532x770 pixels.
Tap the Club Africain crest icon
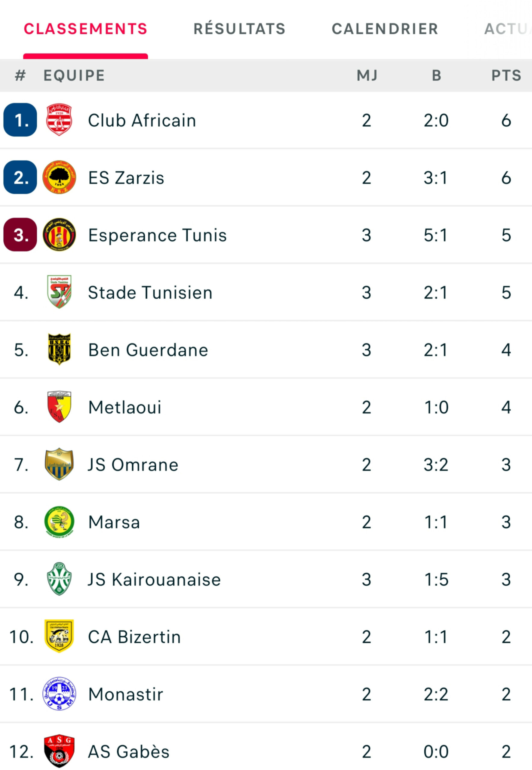coord(59,120)
